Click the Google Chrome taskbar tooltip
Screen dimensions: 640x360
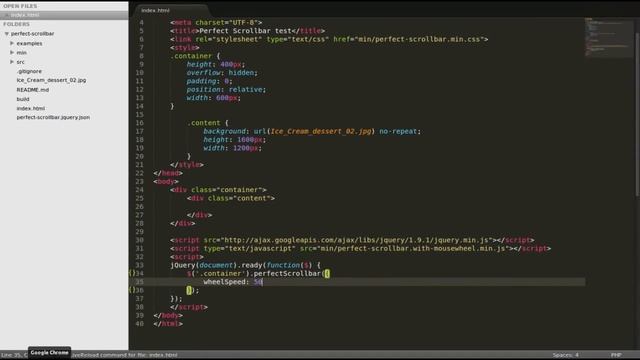pyautogui.click(x=49, y=352)
